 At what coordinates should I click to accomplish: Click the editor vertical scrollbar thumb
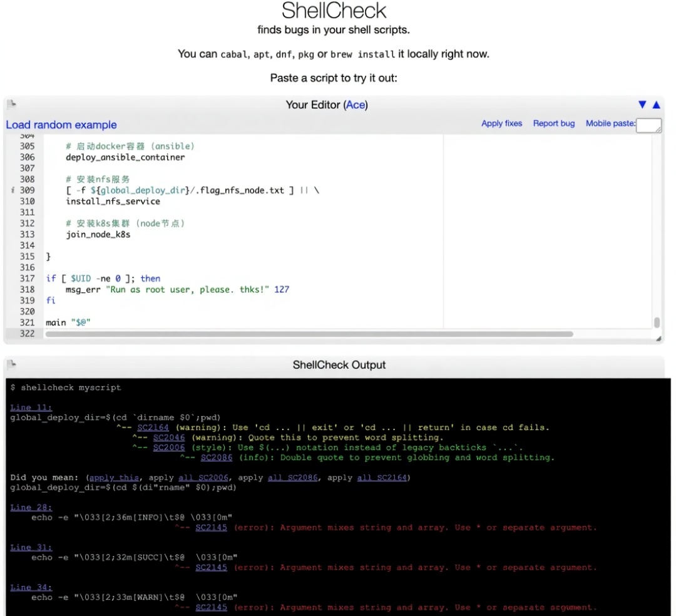(x=657, y=322)
